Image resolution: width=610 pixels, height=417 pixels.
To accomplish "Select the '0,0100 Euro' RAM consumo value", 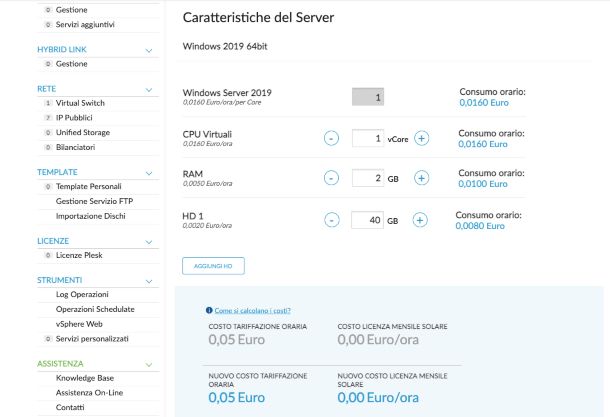I will click(x=483, y=184).
